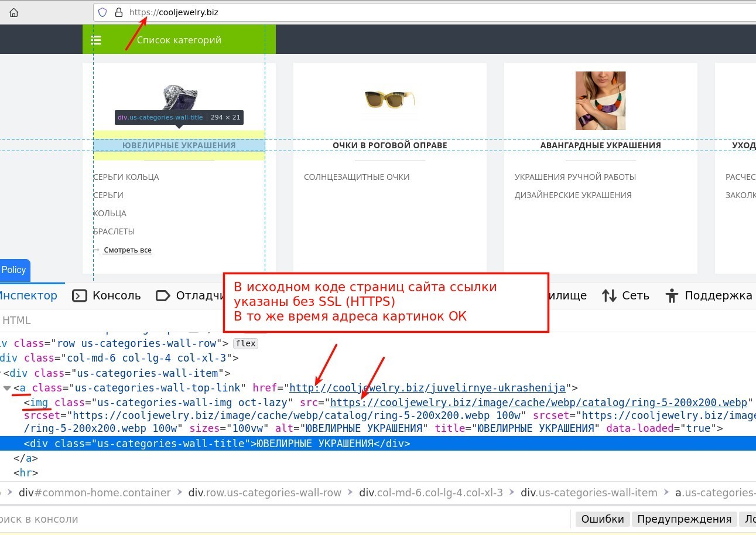
Task: Click the sunglasses category thumbnail
Action: pyautogui.click(x=389, y=99)
